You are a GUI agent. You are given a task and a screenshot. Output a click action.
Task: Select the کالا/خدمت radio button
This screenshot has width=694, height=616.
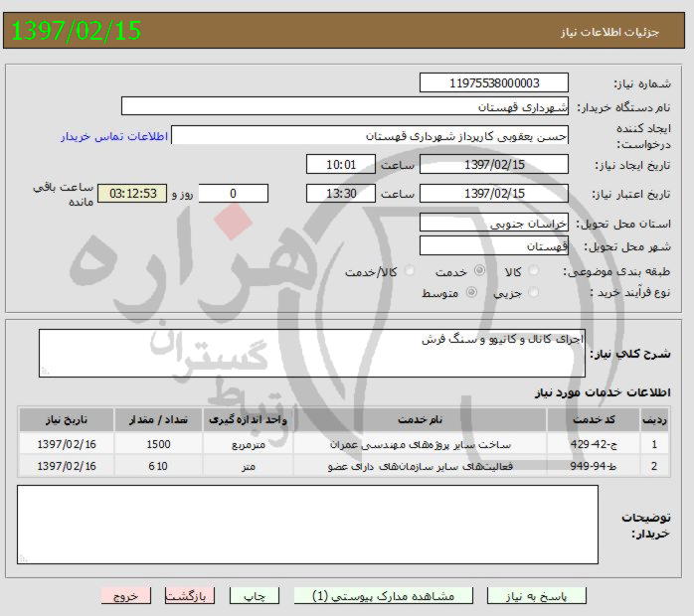pyautogui.click(x=410, y=270)
